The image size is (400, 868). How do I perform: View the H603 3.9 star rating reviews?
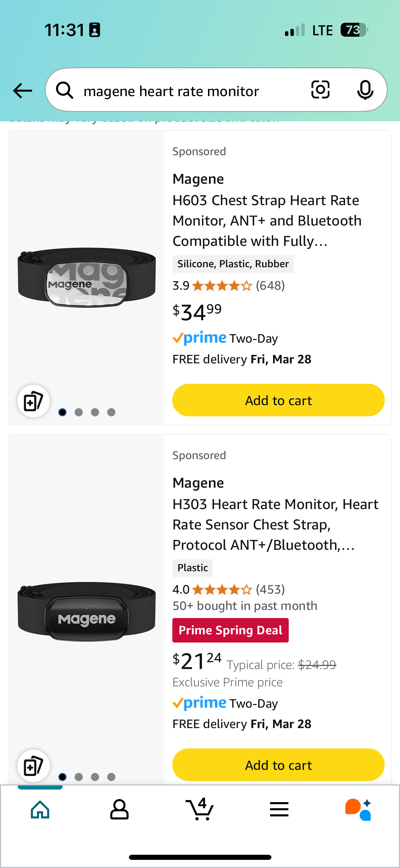(228, 286)
